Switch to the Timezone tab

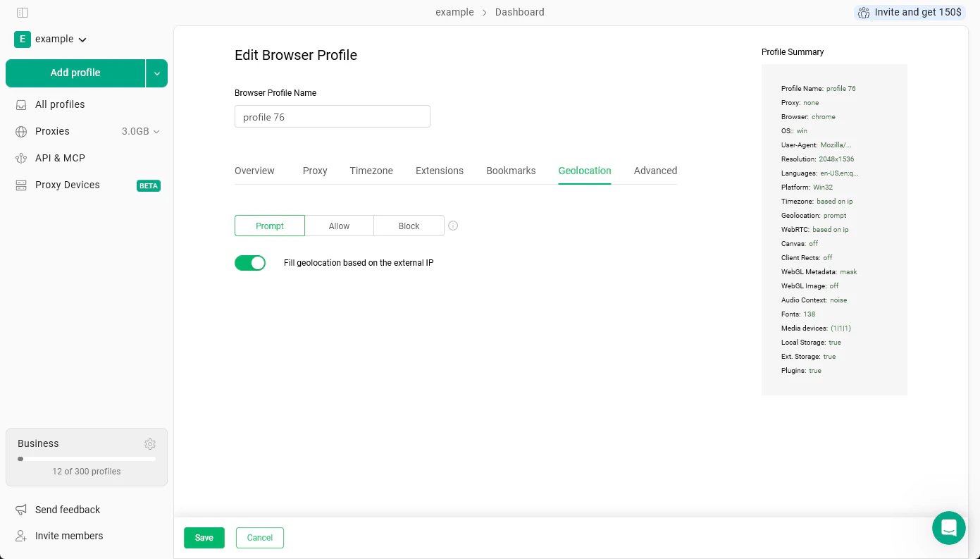[371, 171]
